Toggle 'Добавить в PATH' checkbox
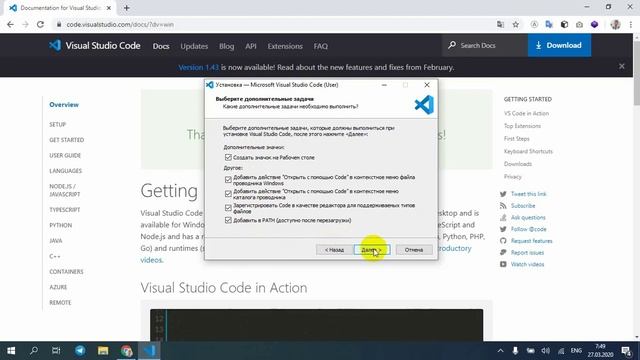 point(228,220)
